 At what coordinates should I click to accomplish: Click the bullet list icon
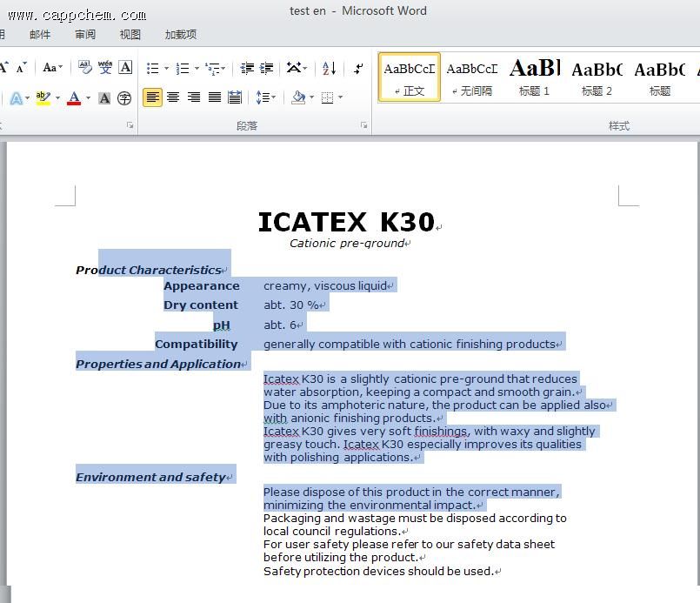click(153, 68)
